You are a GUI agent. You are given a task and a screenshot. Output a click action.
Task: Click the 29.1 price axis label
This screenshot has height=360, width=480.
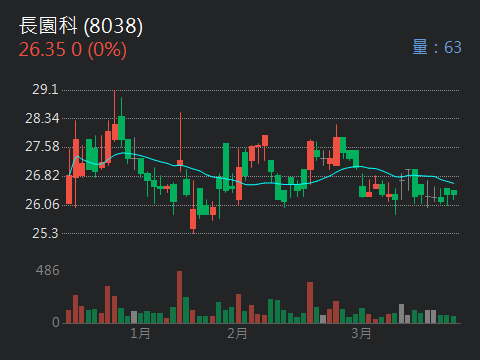[x=45, y=89]
